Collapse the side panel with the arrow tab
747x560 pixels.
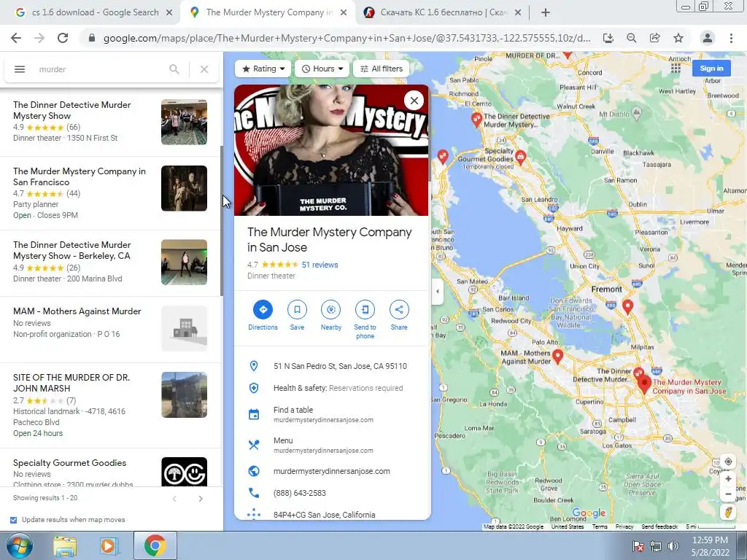pyautogui.click(x=438, y=291)
